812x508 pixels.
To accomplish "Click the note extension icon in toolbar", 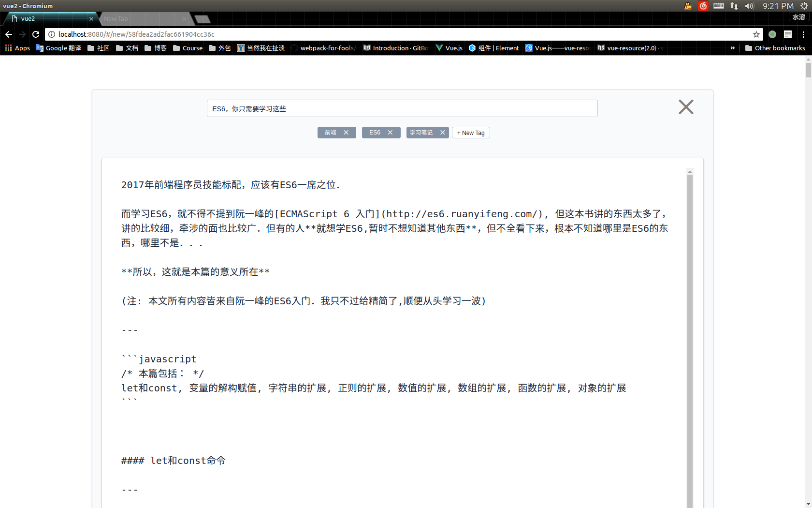I will [788, 34].
